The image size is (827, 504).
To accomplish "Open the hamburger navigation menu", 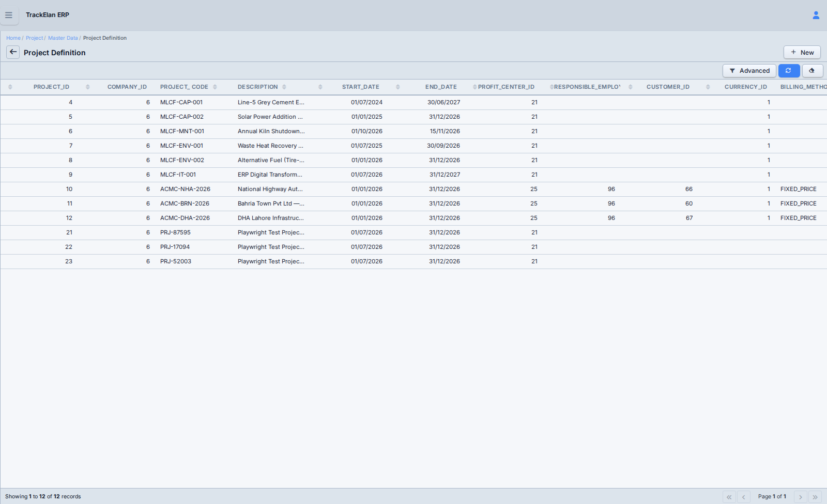I will [x=9, y=15].
